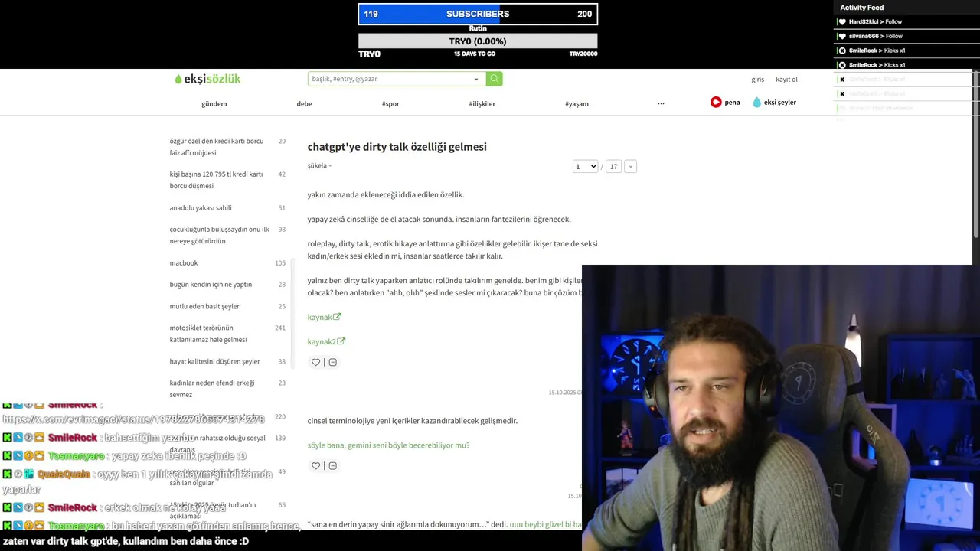The image size is (980, 551).
Task: Open topic anadolu yakası sahili
Action: [201, 208]
